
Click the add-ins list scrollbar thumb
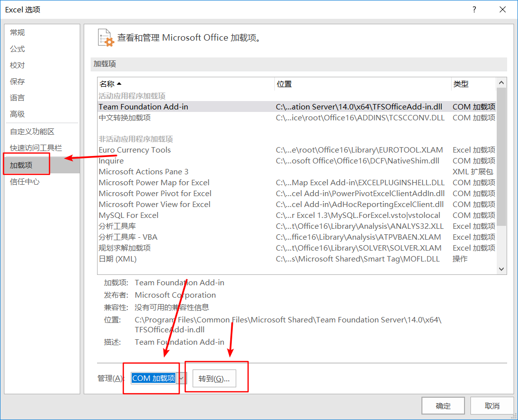pos(501,157)
